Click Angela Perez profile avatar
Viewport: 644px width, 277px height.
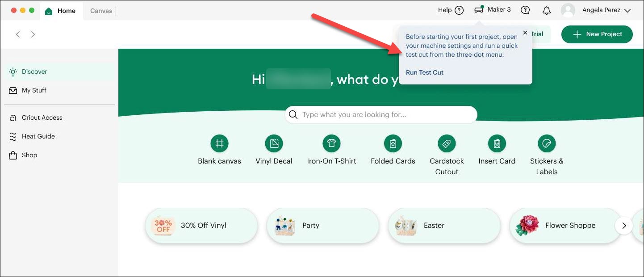tap(568, 10)
